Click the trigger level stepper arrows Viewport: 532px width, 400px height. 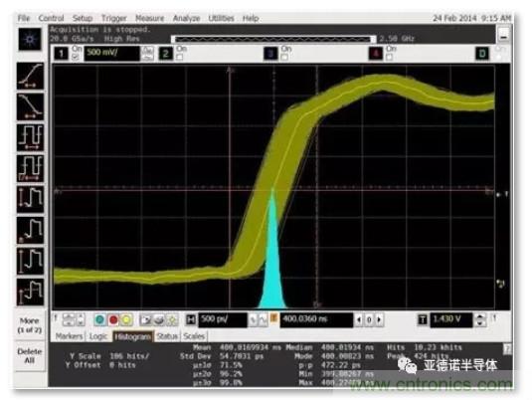[479, 319]
